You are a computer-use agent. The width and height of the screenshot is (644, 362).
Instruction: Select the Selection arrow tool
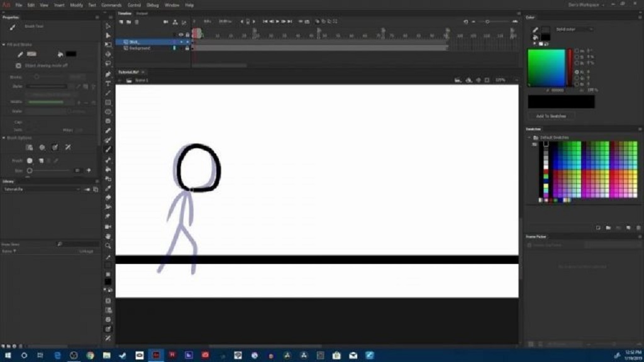click(x=108, y=26)
